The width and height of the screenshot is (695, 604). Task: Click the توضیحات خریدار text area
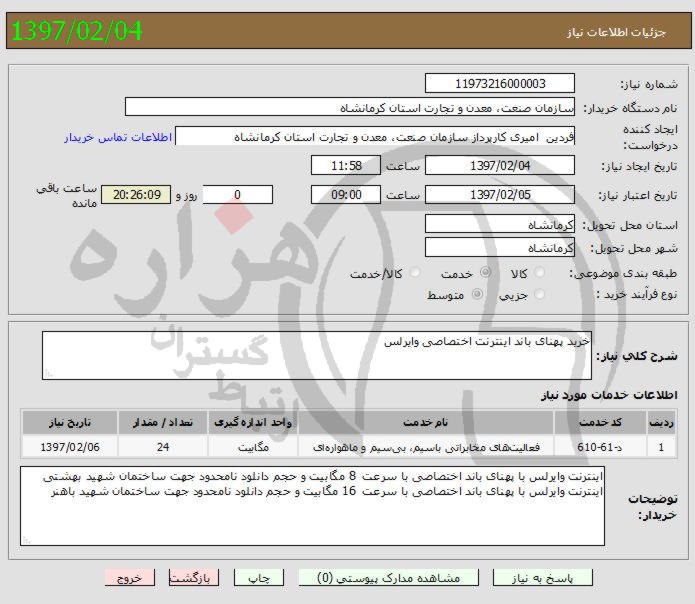[312, 506]
